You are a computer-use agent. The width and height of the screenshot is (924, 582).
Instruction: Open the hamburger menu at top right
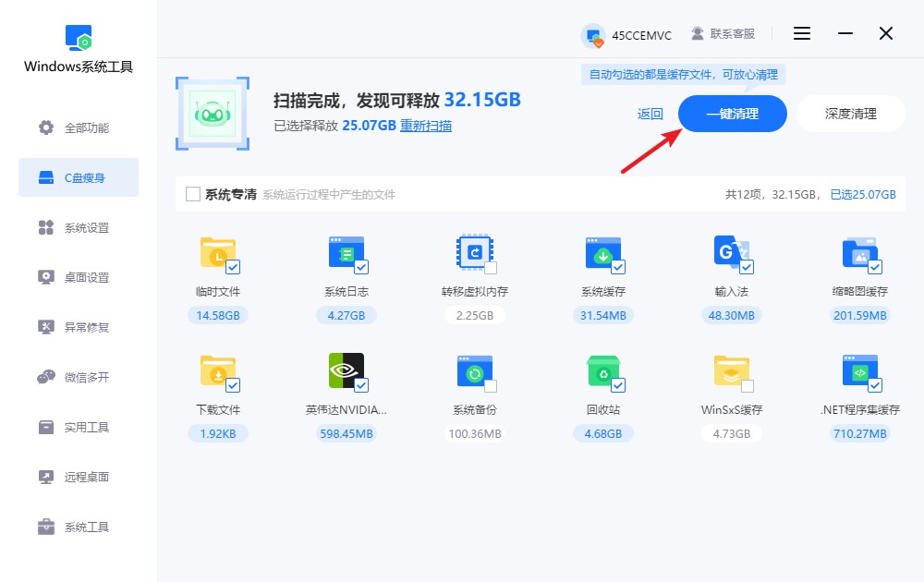click(801, 33)
